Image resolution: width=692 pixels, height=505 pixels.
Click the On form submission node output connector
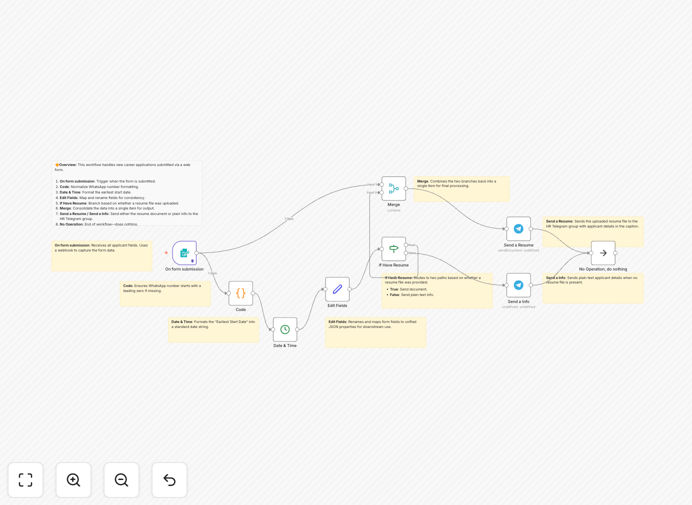(x=197, y=253)
